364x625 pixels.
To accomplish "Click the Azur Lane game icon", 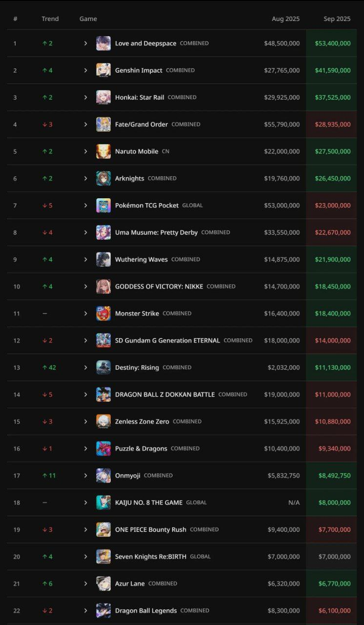I will tap(103, 583).
